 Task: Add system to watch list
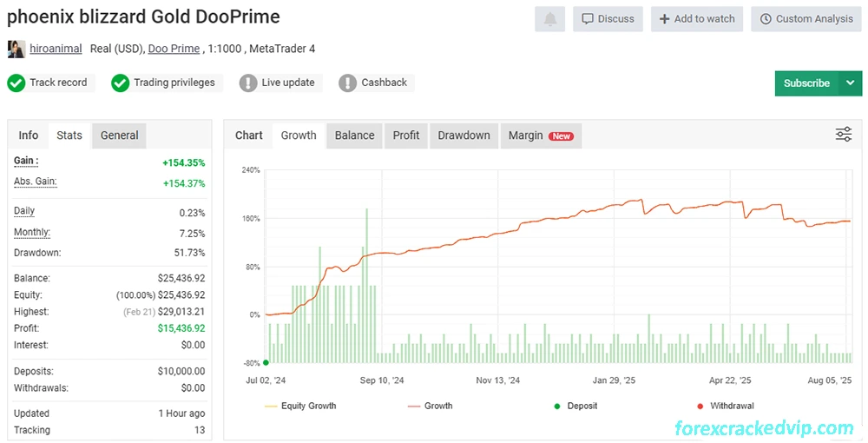tap(697, 19)
